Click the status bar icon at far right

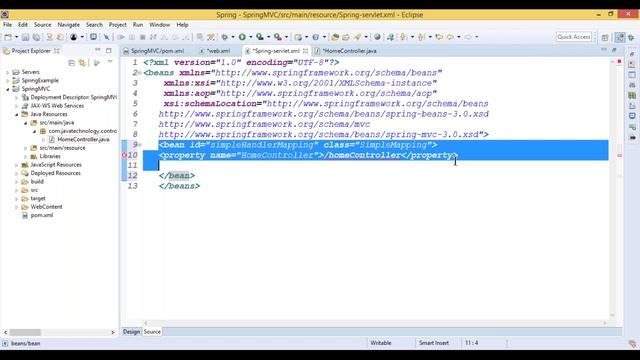pyautogui.click(x=632, y=344)
